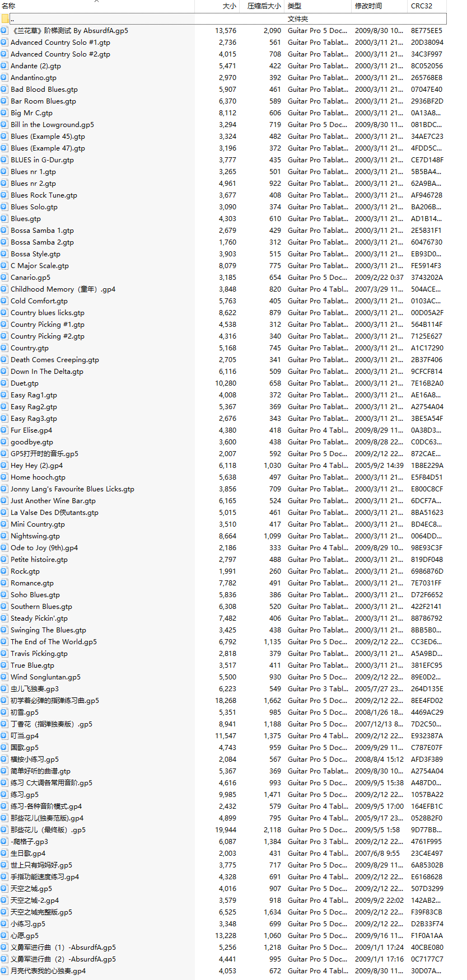Select the file name Wind Songluntan.gp5
Viewport: 467px width, 980px height.
click(46, 677)
